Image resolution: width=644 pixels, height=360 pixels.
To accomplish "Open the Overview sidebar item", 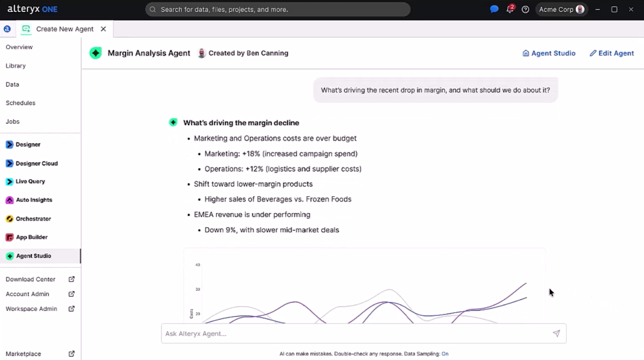I will pyautogui.click(x=19, y=47).
